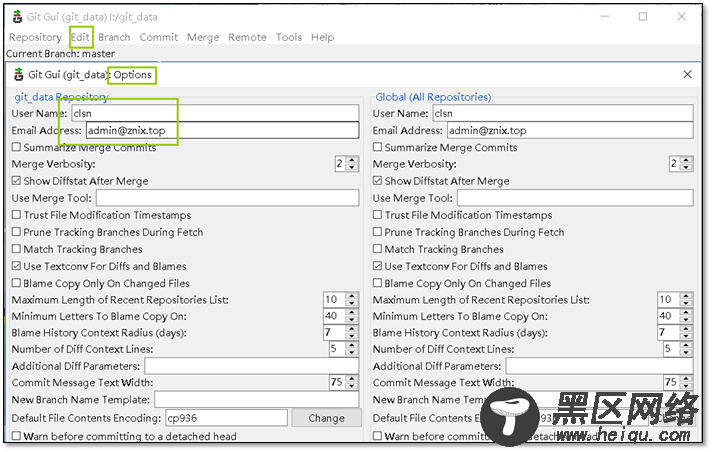Open the Commit menu

(x=158, y=37)
